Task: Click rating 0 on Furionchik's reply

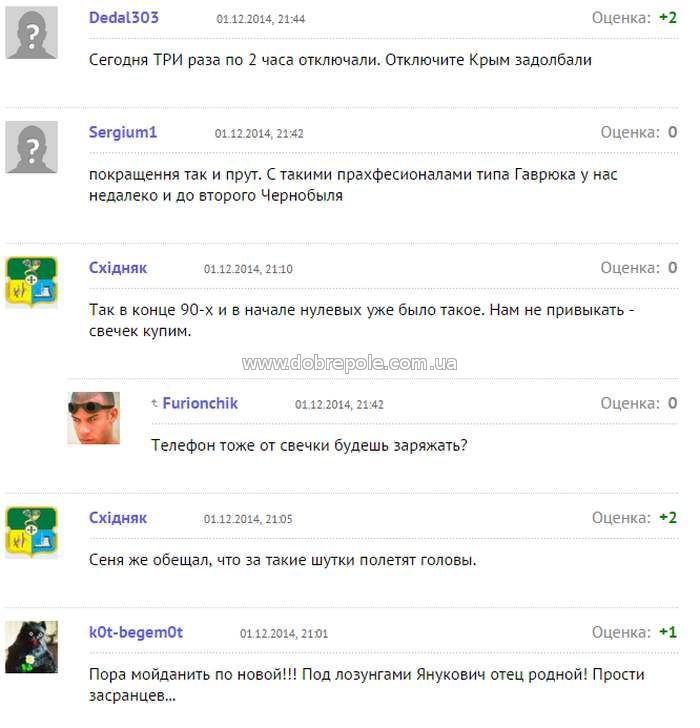Action: [x=673, y=403]
